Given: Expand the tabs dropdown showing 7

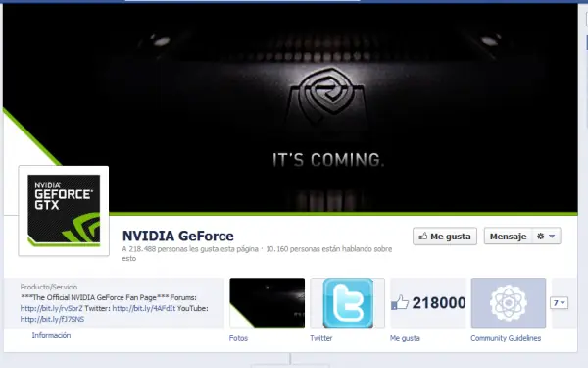Looking at the screenshot, I should (x=560, y=303).
